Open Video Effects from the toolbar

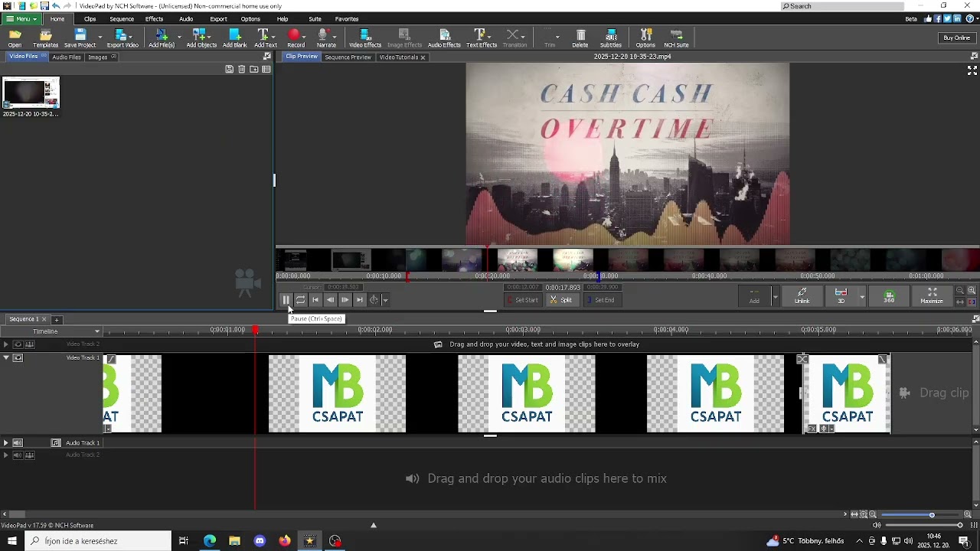(365, 38)
